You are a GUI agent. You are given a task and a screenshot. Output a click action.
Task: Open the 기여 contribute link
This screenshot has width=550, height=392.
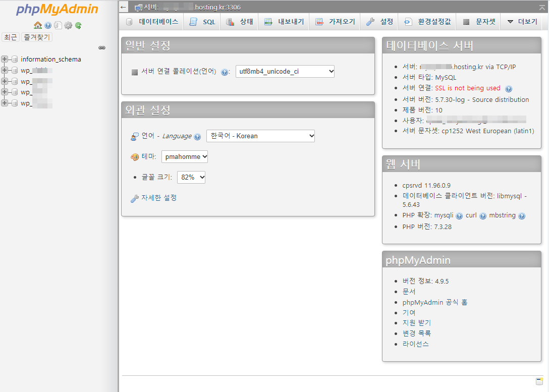point(409,312)
